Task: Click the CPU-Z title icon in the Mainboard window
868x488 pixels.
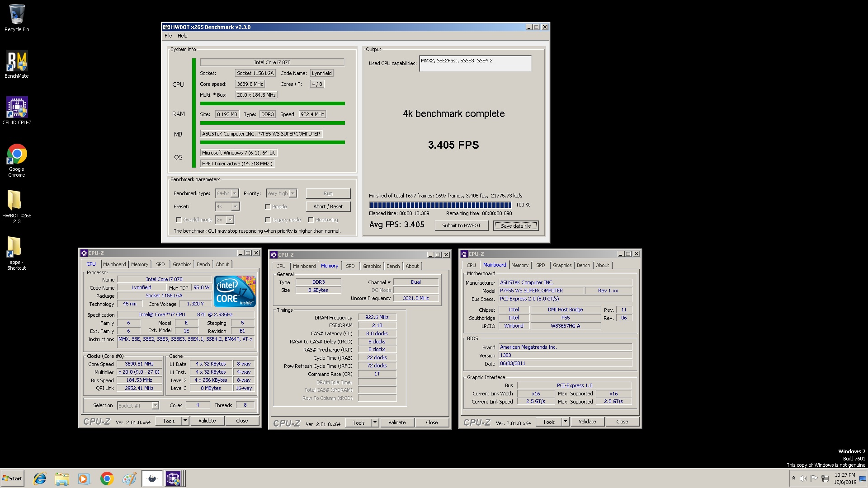Action: click(464, 254)
